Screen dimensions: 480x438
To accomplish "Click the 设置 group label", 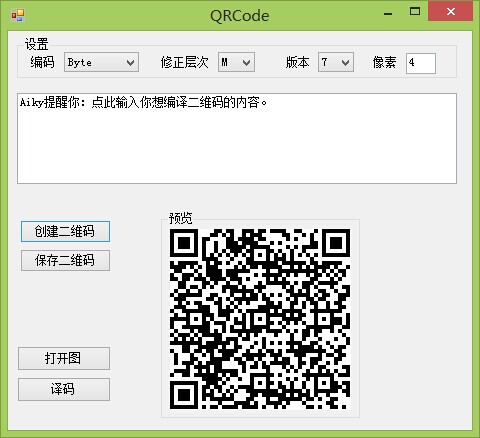I will click(x=37, y=44).
